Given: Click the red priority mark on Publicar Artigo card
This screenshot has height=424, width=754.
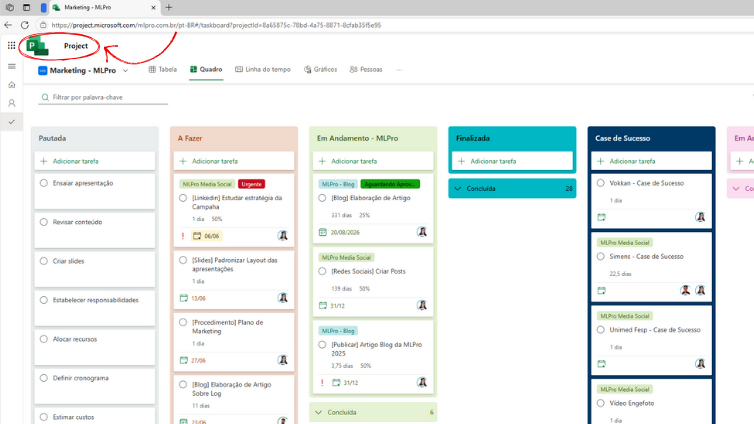Looking at the screenshot, I should point(322,383).
